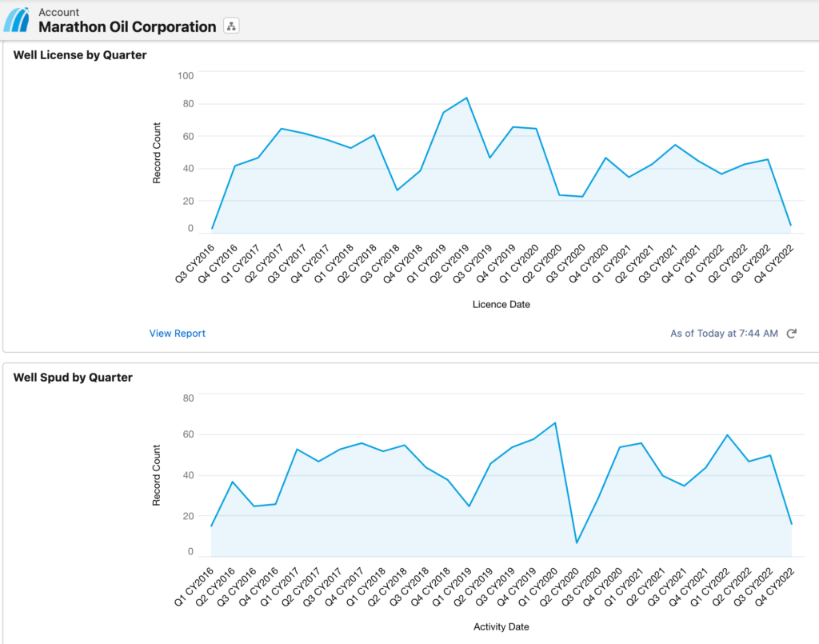Click Q1 CY2016 label on Well Spud chart
The height and width of the screenshot is (644, 819).
(x=194, y=586)
